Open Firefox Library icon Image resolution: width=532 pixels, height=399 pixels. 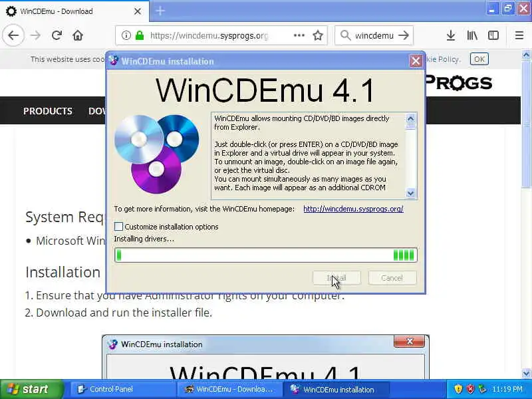pyautogui.click(x=472, y=35)
